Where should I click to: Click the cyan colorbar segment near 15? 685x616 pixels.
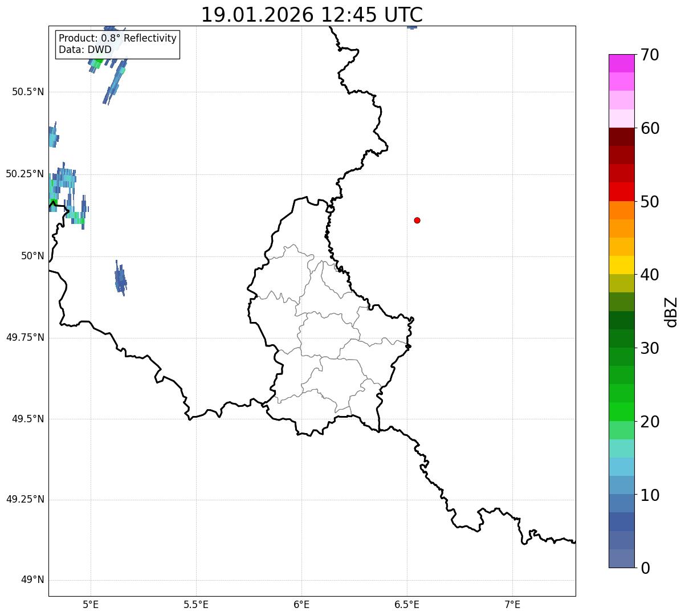coord(622,467)
